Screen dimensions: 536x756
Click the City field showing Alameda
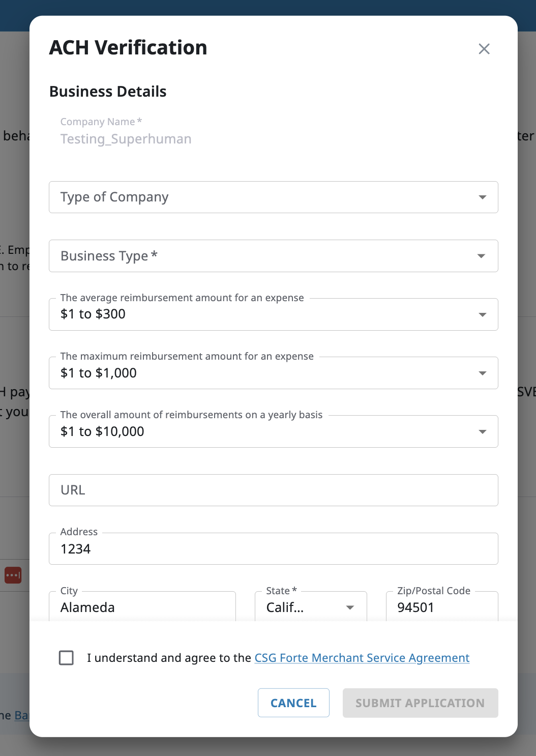(142, 607)
